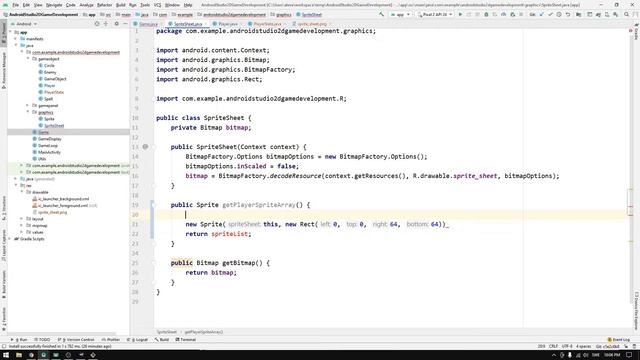
Task: Collapse the gameobject package folder
Action: [29, 59]
